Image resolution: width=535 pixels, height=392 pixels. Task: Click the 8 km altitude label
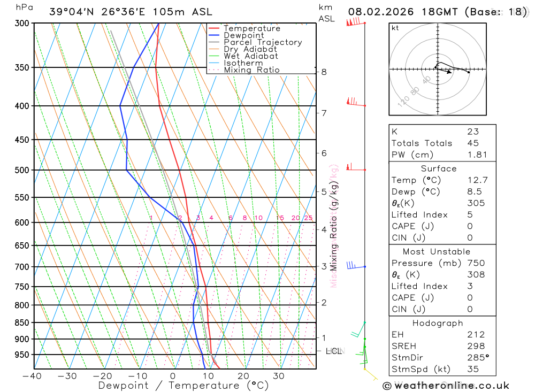[x=324, y=72]
